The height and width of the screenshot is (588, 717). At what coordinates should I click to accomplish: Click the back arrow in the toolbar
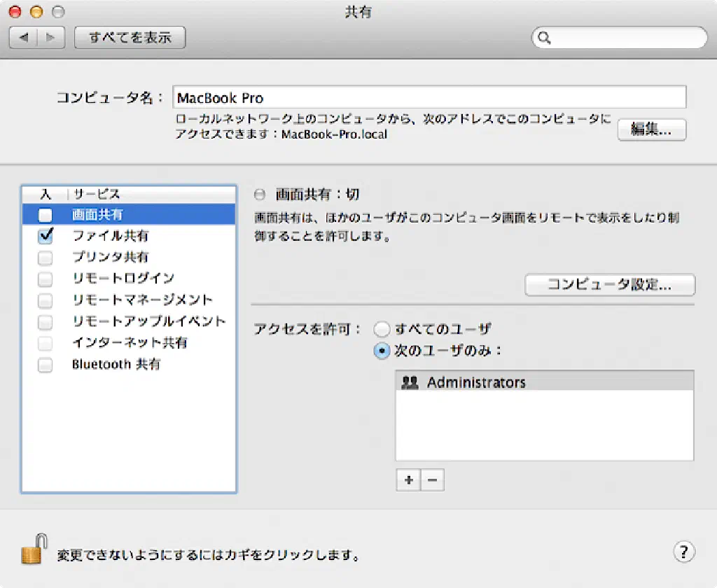(x=24, y=38)
